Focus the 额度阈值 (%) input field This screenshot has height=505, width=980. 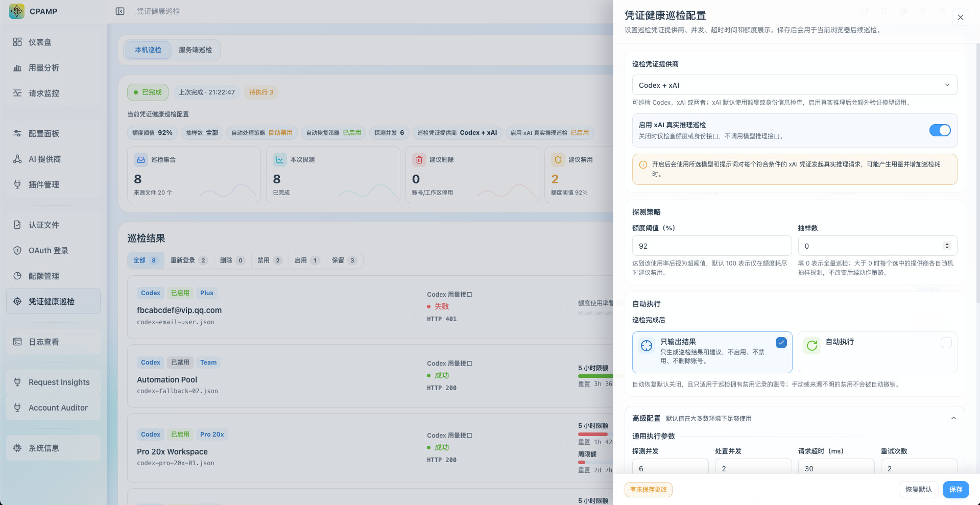click(x=712, y=246)
